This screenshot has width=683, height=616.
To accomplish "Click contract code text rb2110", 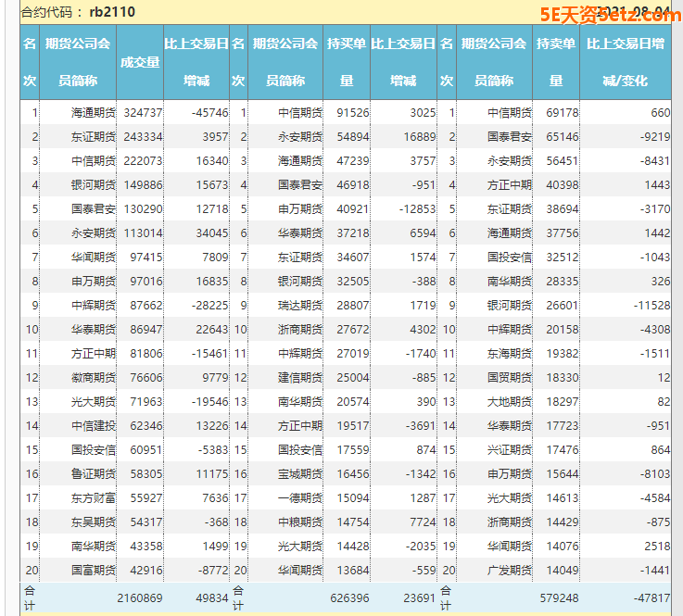I will click(x=112, y=12).
